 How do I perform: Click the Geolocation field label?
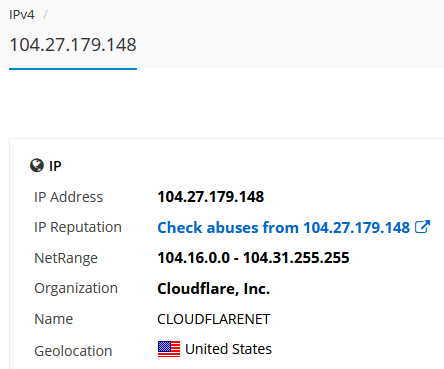coord(73,351)
